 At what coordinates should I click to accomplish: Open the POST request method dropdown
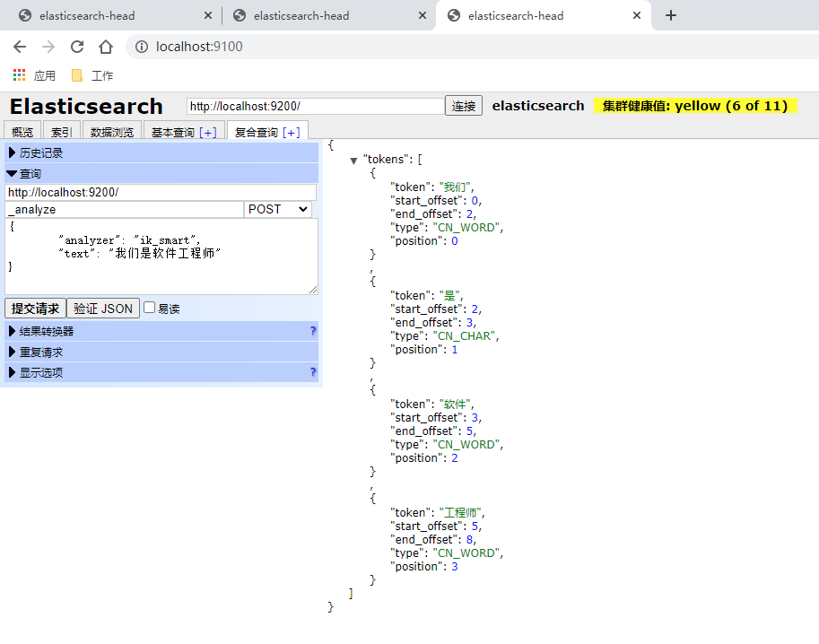277,209
